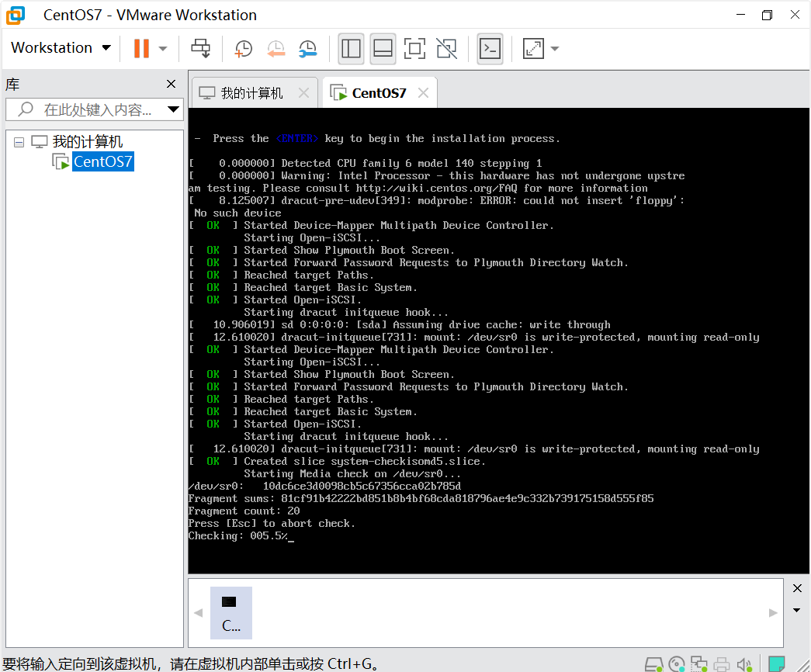811x672 pixels.
Task: Click the VMware Workstation title bar logo
Action: [16, 15]
